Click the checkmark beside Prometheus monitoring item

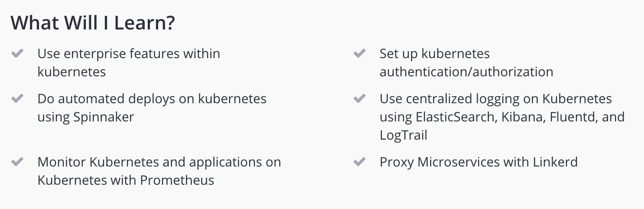pos(17,162)
